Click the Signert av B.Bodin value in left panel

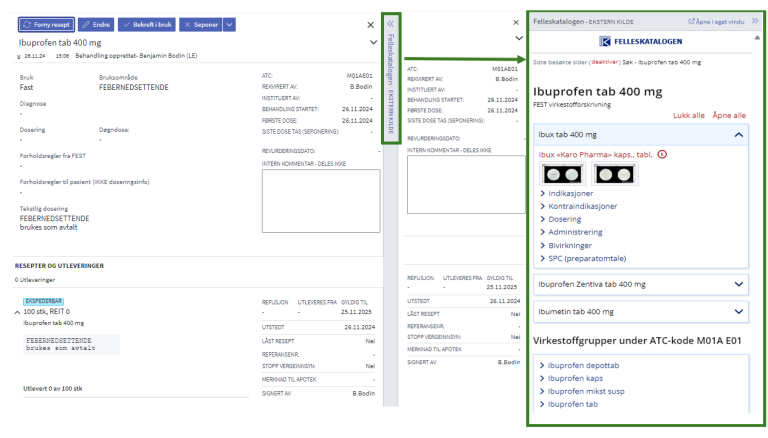pos(364,393)
